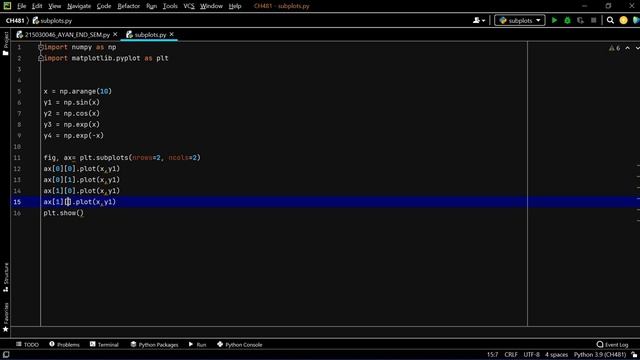Click import matplotlib.pyplot as plt line
The image size is (640, 360).
point(106,58)
